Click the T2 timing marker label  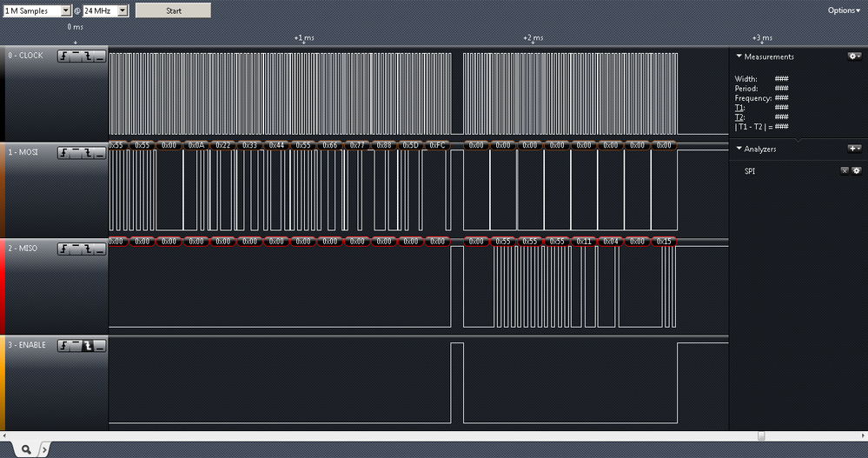(x=739, y=116)
